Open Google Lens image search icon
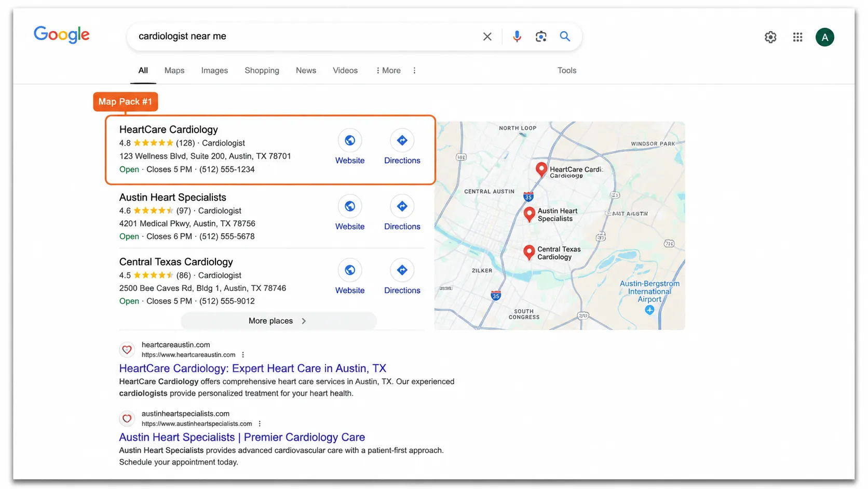 click(541, 36)
